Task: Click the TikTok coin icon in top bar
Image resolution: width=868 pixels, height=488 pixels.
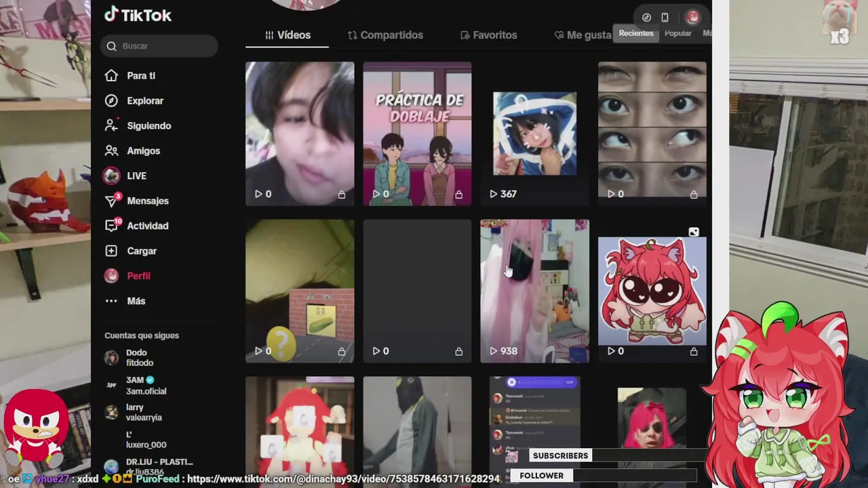Action: point(646,18)
